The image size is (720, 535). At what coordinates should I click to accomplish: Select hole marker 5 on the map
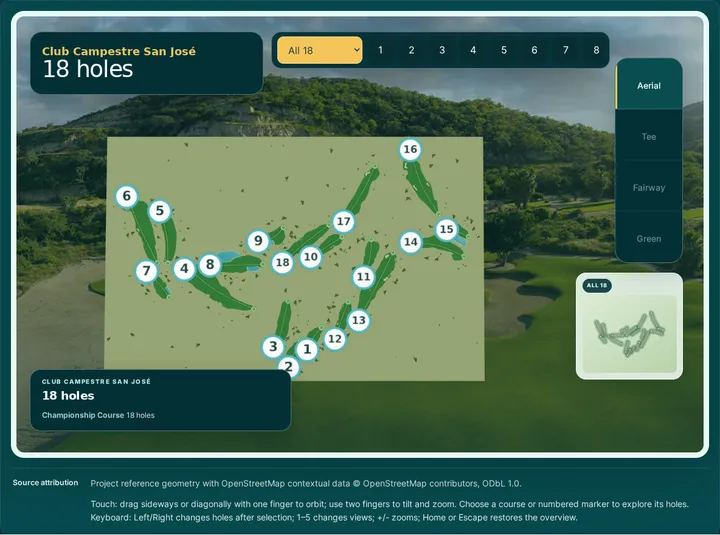160,211
